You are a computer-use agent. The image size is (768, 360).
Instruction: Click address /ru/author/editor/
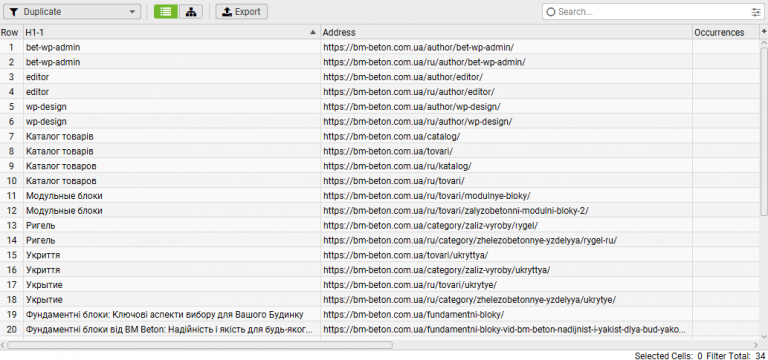(506, 92)
